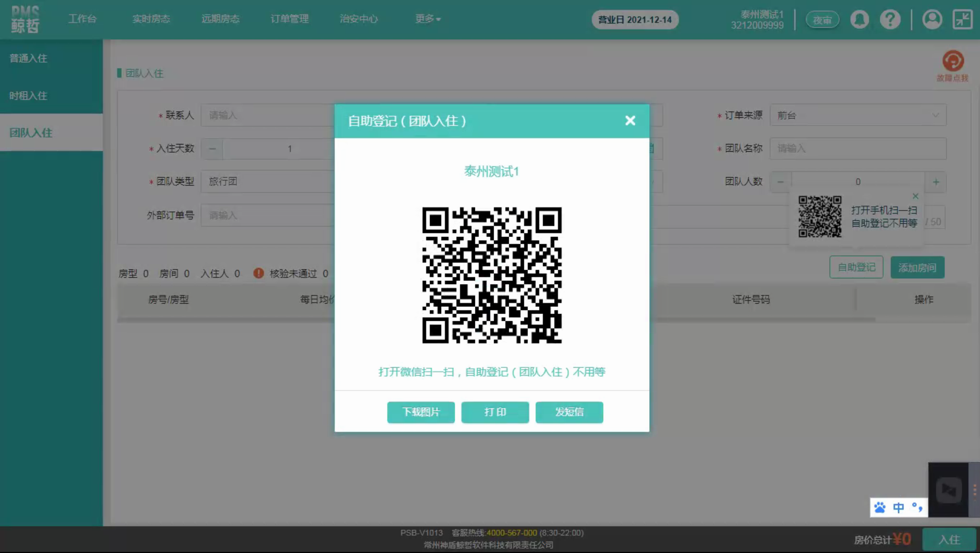980x553 pixels.
Task: Open the 实时房态 menu
Action: 151,19
